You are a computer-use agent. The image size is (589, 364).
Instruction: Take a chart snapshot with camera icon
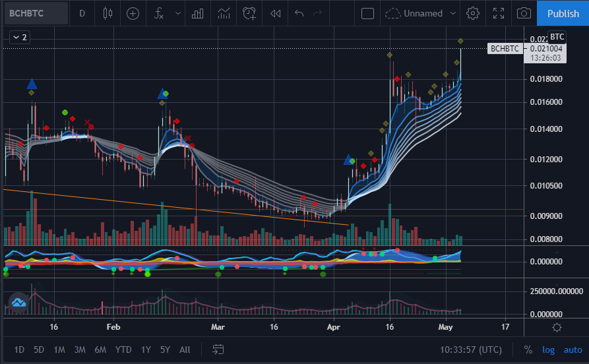tap(524, 14)
